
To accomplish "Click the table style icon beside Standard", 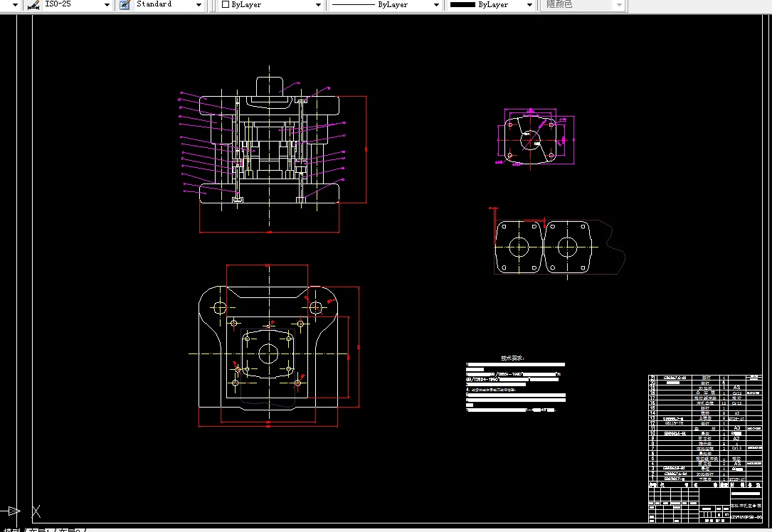I will tap(125, 4).
